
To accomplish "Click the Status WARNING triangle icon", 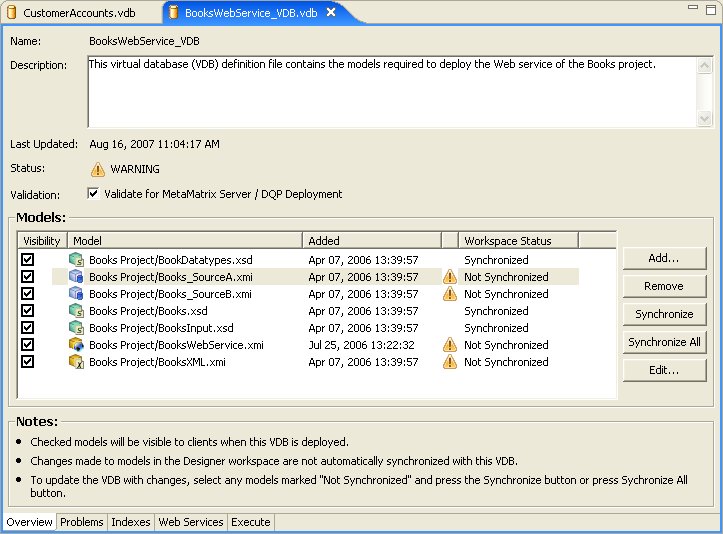I will coord(97,169).
